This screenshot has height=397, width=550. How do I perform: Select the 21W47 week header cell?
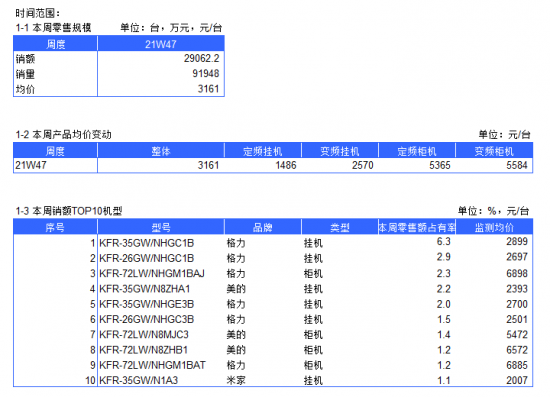tap(161, 44)
